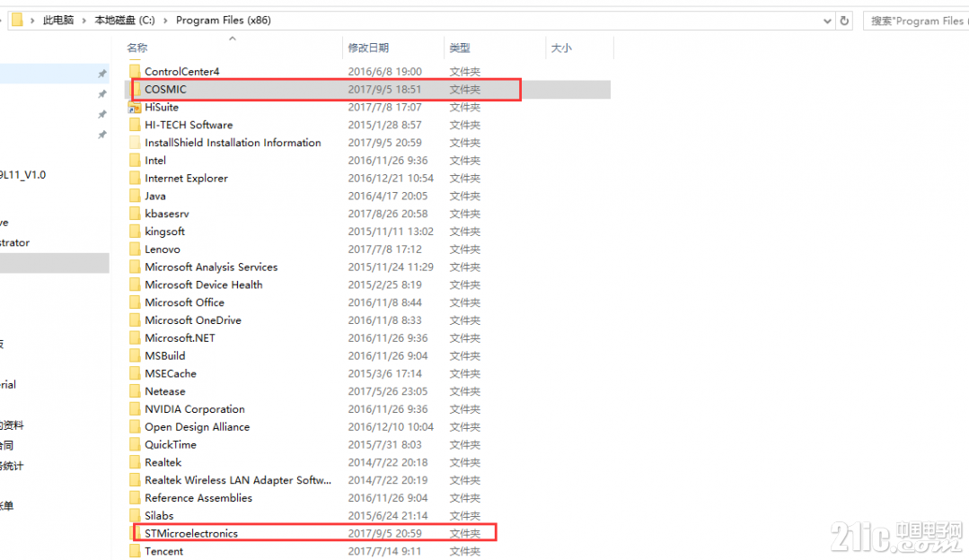Click the HiSuite shortcut folder icon
The width and height of the screenshot is (969, 560).
tap(135, 107)
